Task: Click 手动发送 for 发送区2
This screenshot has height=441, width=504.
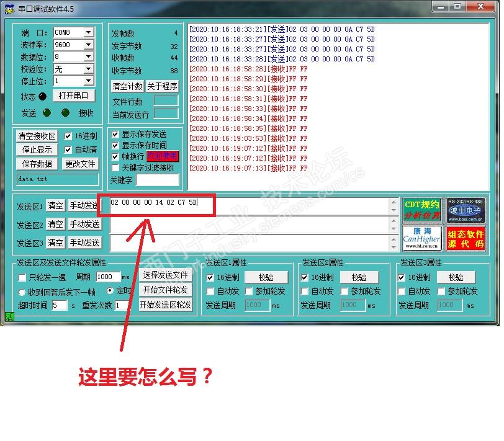Action: 85,224
